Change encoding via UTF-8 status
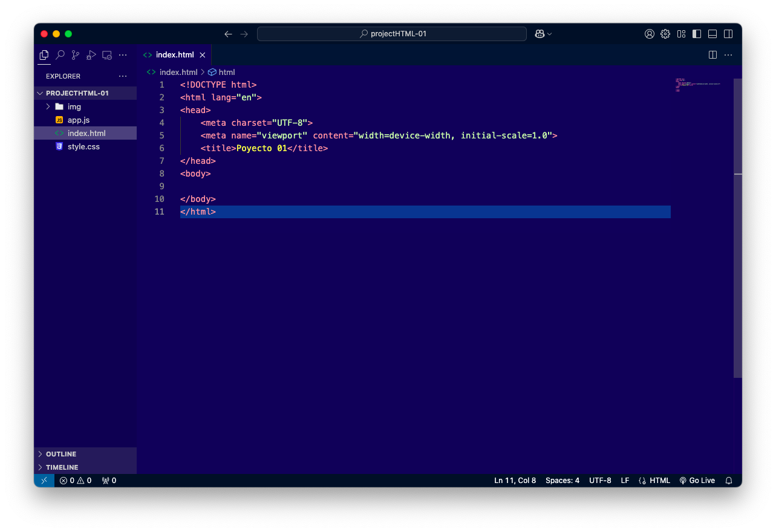This screenshot has height=532, width=776. (600, 481)
